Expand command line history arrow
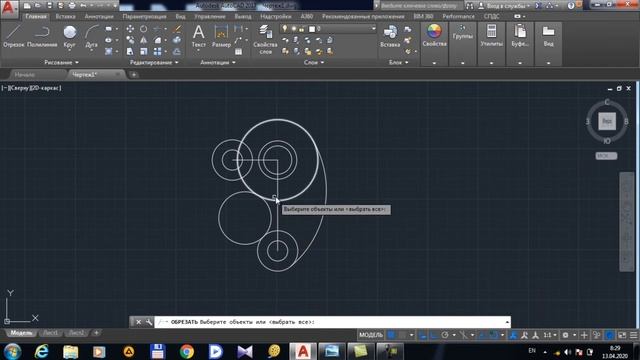This screenshot has width=640, height=360. (x=507, y=322)
